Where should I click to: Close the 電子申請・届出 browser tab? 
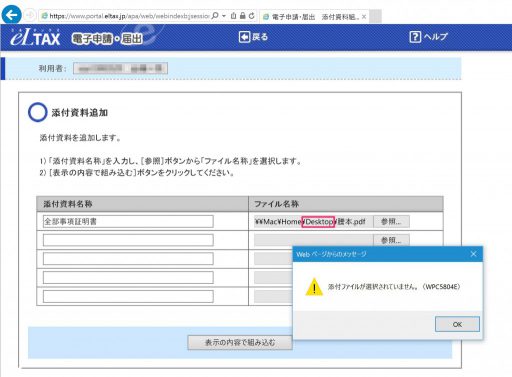[364, 17]
